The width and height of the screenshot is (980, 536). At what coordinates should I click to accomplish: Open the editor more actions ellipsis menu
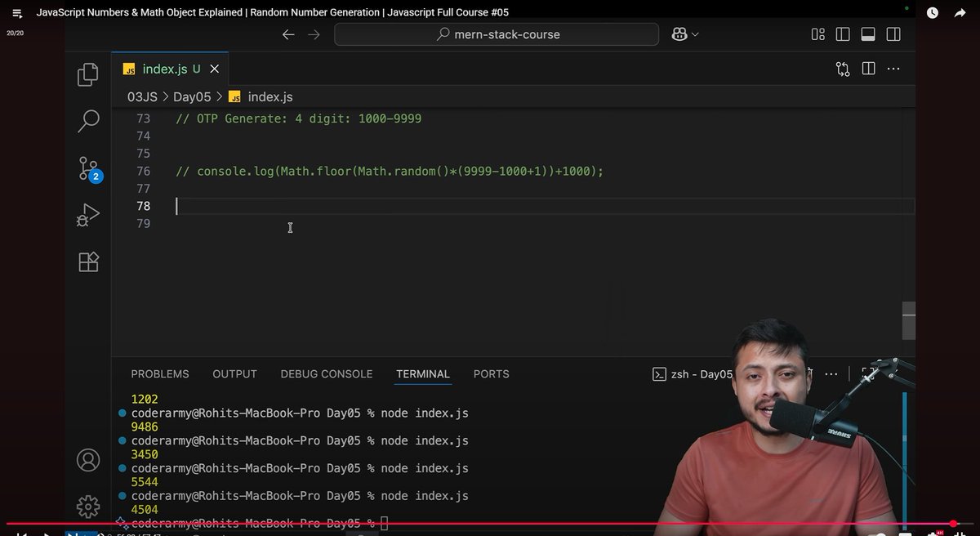893,69
